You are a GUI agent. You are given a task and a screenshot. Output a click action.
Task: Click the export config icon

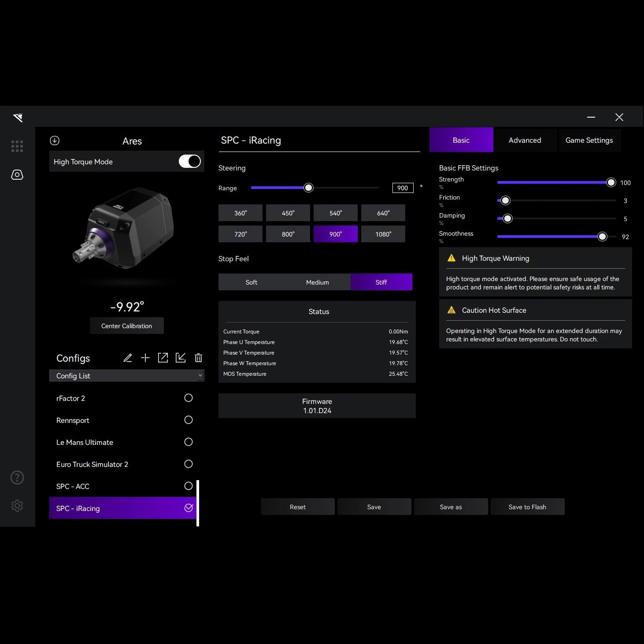[x=163, y=358]
